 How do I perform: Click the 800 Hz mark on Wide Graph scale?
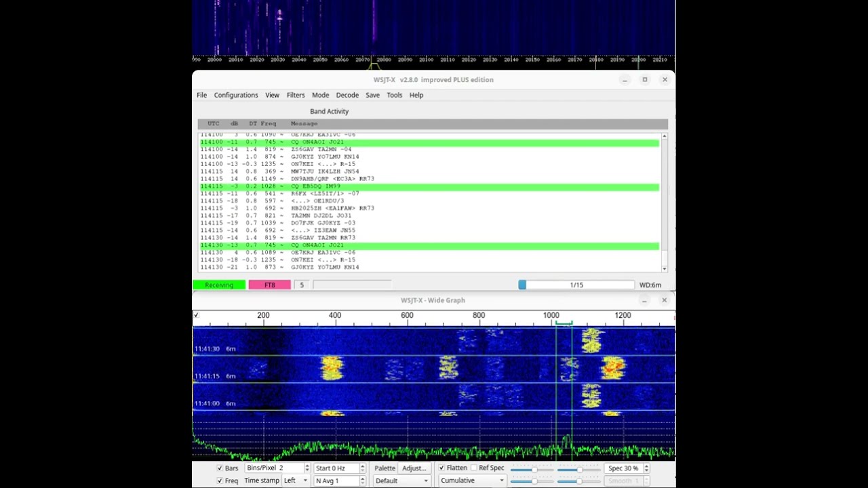coord(479,315)
